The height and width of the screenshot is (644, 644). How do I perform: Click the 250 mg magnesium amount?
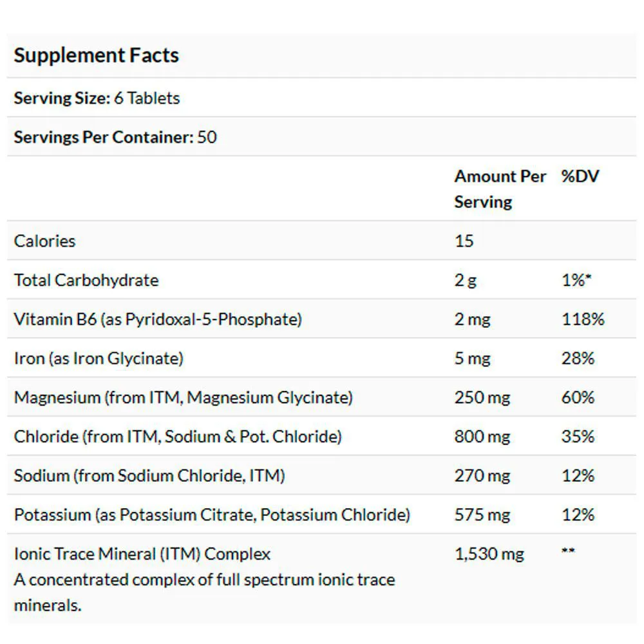pos(482,397)
